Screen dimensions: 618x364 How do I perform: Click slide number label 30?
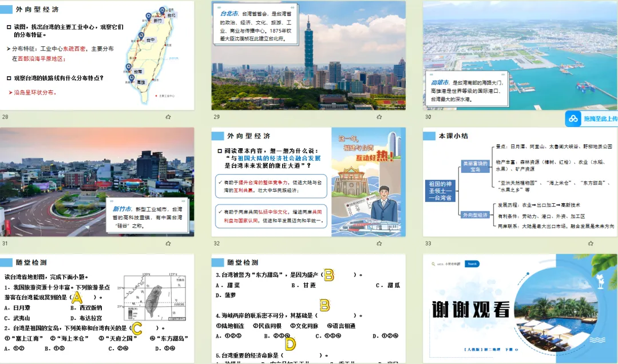[428, 117]
